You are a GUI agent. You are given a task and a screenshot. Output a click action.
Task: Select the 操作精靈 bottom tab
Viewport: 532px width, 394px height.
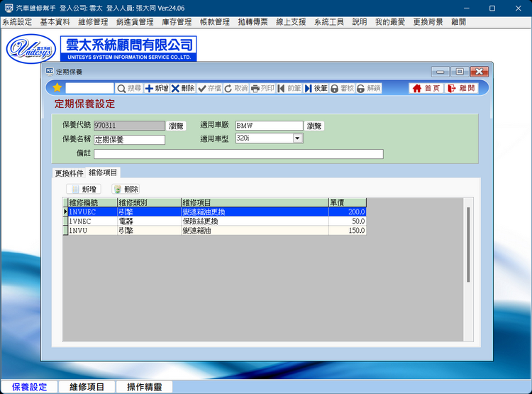click(144, 387)
